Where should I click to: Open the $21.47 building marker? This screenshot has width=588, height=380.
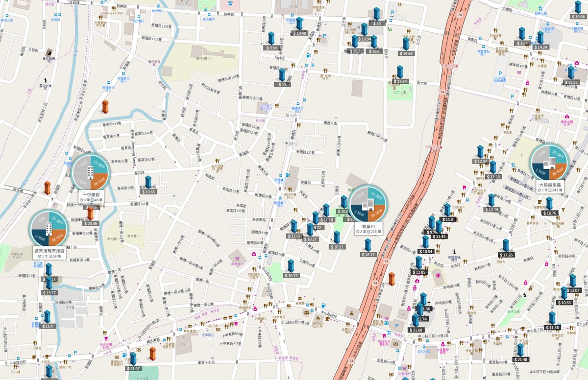coord(133,358)
